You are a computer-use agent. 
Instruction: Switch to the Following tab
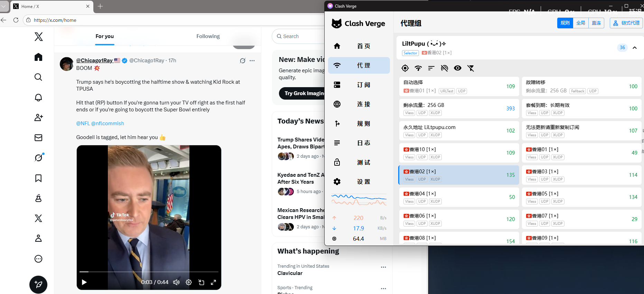click(x=208, y=36)
